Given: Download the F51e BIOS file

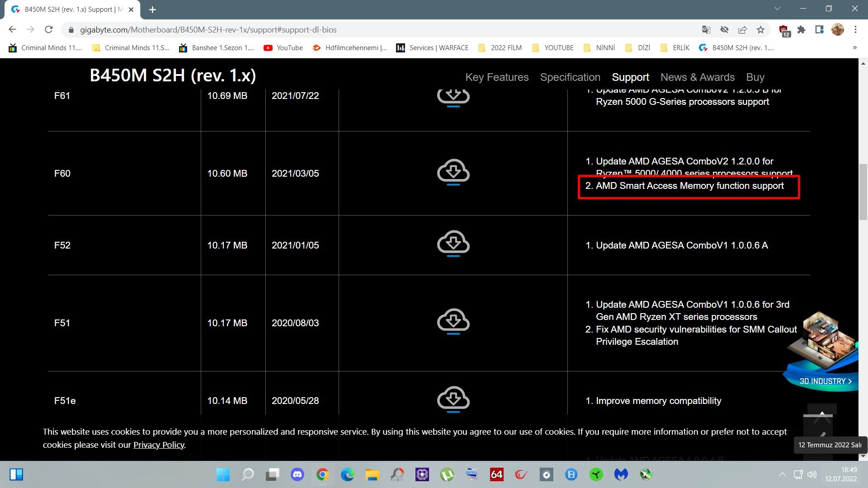Looking at the screenshot, I should click(x=453, y=399).
